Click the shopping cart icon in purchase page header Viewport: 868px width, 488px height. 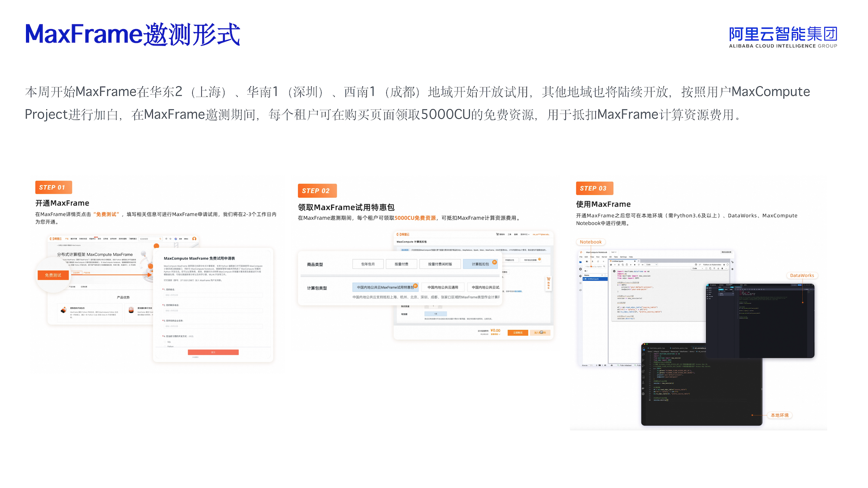(x=497, y=234)
